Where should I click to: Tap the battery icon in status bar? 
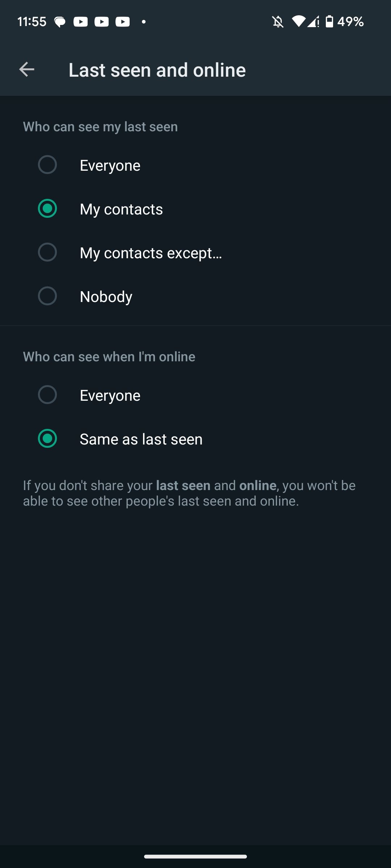[329, 22]
